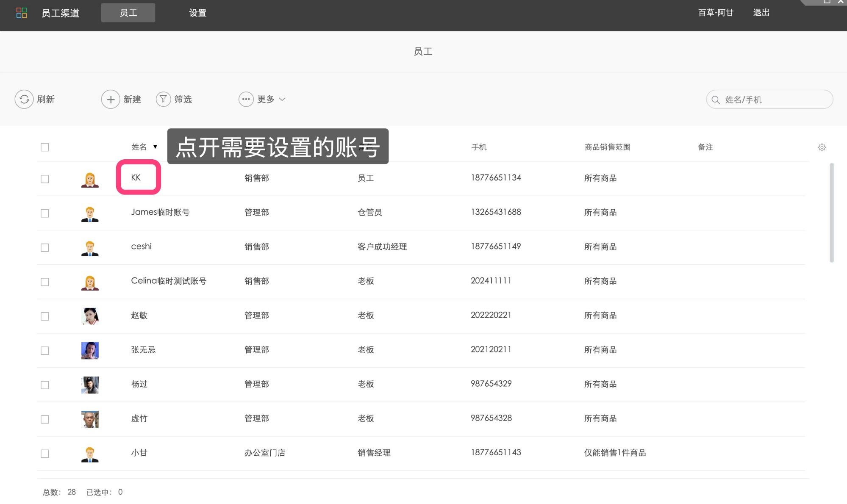Click the 姓名/手机 search field
This screenshot has width=847, height=504.
(x=769, y=100)
